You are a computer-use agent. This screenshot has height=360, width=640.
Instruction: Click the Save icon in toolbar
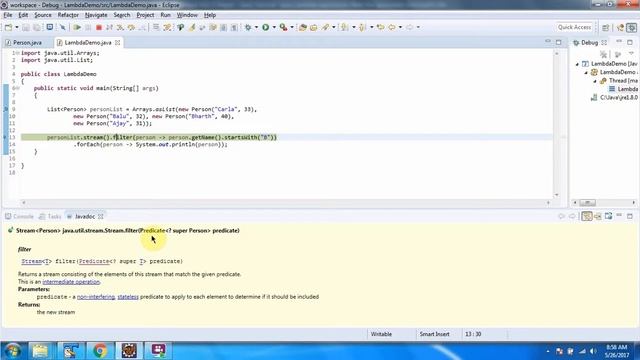point(26,27)
